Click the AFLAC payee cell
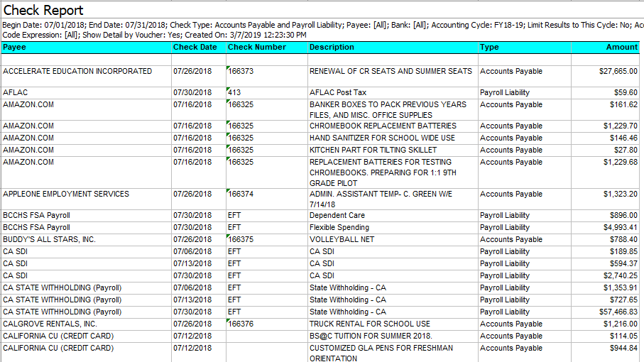 tap(15, 93)
